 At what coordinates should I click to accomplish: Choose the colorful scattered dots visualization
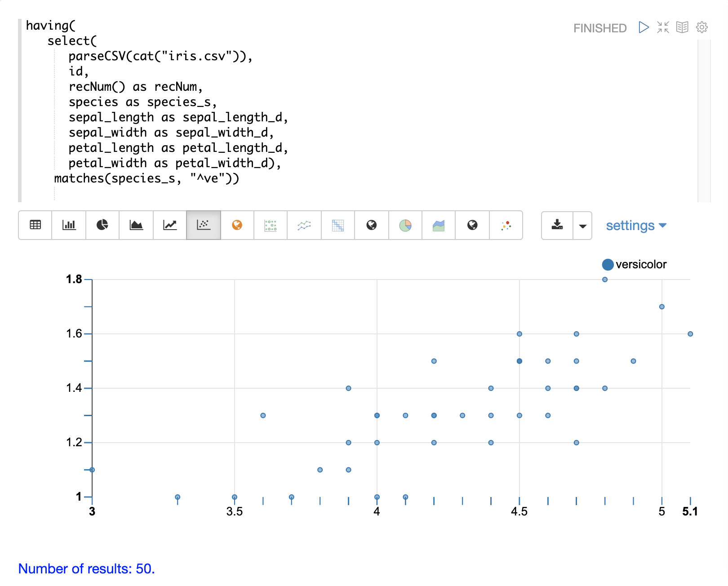[x=506, y=225]
